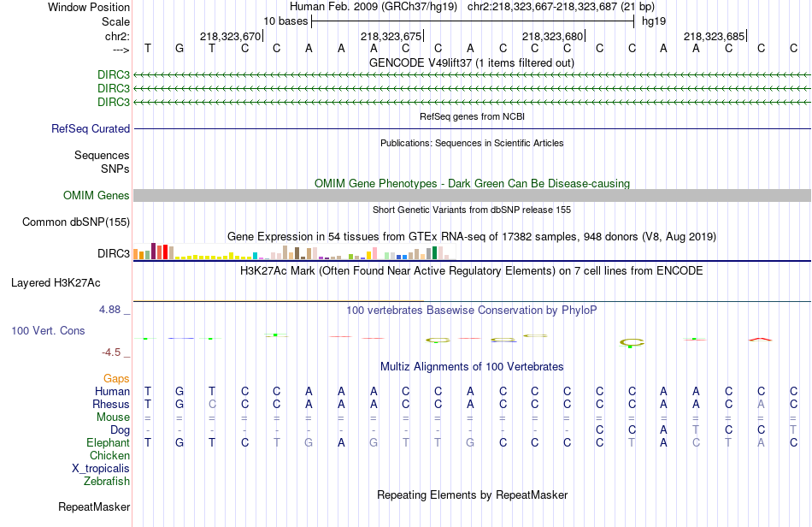Click the Layered H3K27Ac track label

(x=56, y=283)
